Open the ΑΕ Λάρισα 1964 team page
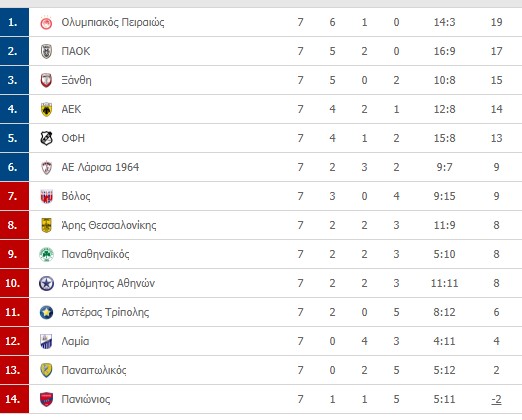Screen dimensions: 522x420 [100, 167]
